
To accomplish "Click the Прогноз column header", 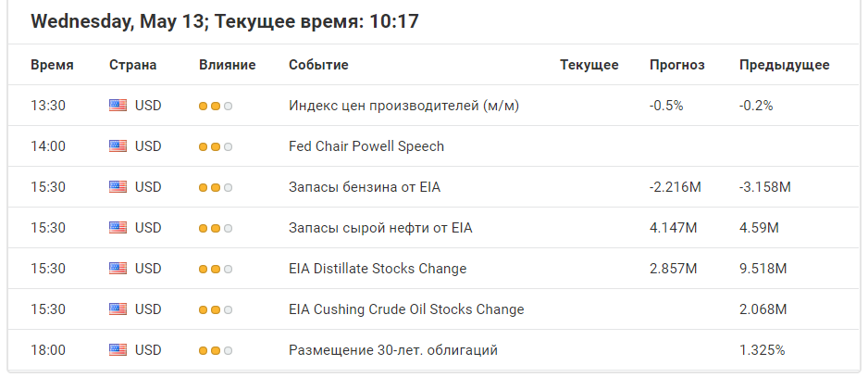I will (677, 65).
